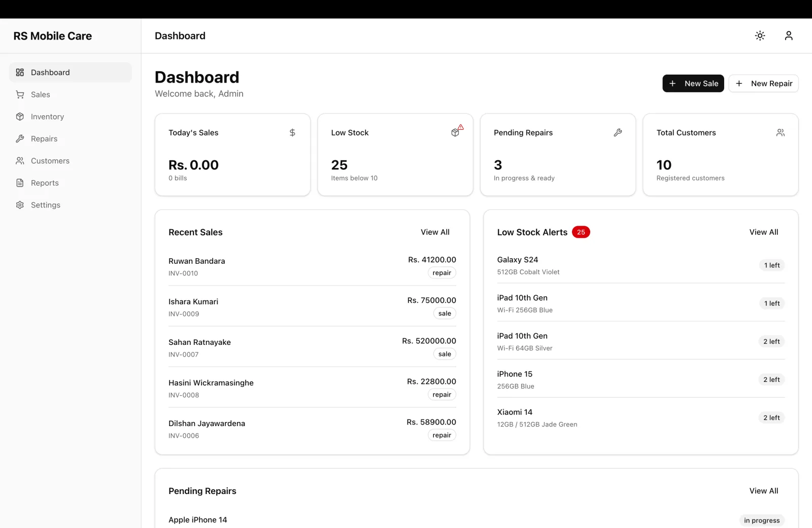Start a New Repair
812x528 pixels.
[x=763, y=84]
